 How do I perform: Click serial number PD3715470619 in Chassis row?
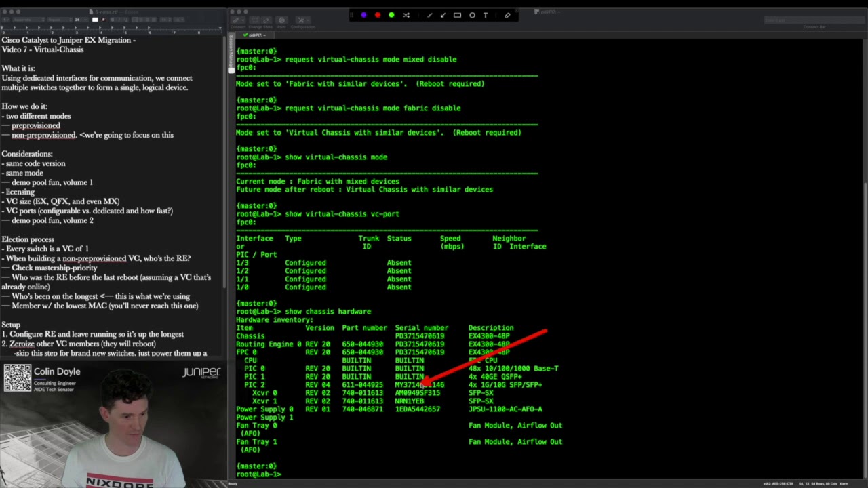click(420, 336)
